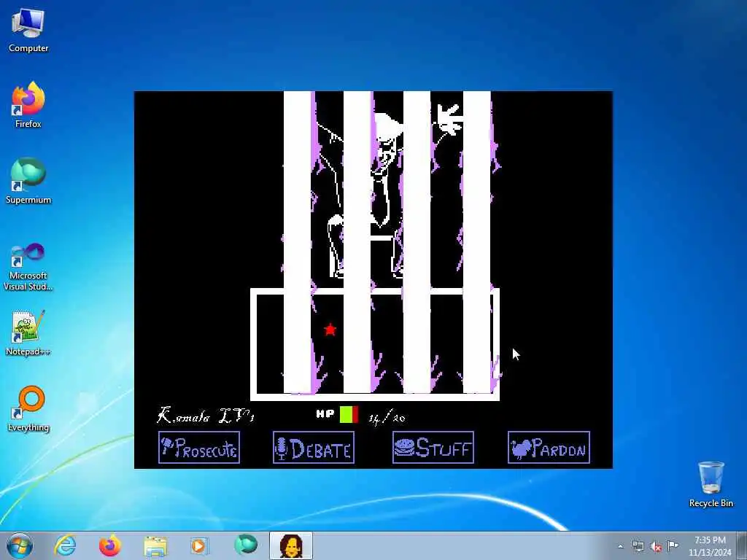Select the running game taskbar button
This screenshot has height=560, width=747.
click(x=291, y=545)
